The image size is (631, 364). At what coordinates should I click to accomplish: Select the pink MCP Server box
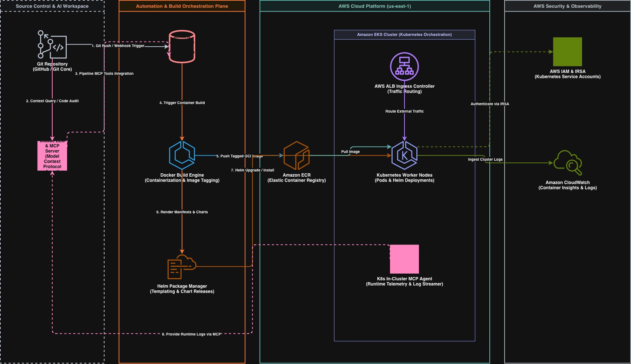point(52,156)
